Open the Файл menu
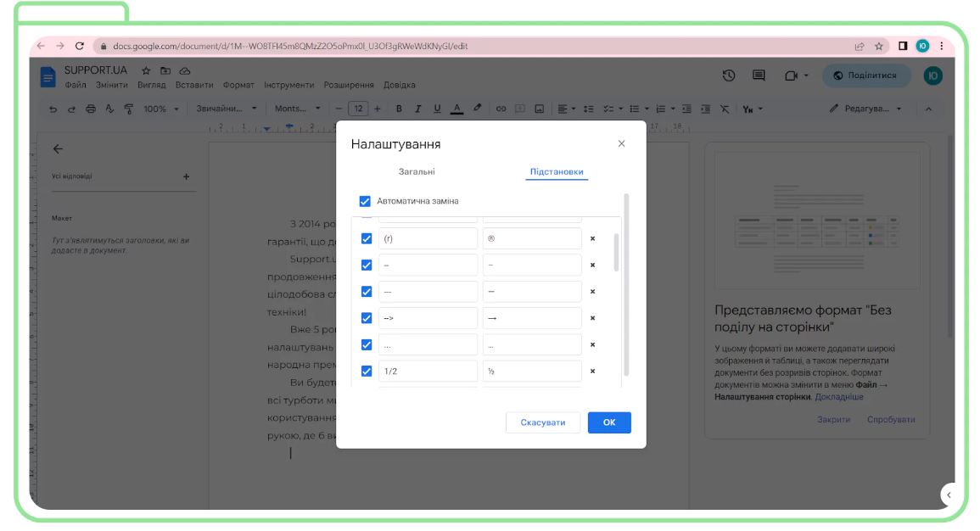The height and width of the screenshot is (531, 980). pyautogui.click(x=76, y=85)
